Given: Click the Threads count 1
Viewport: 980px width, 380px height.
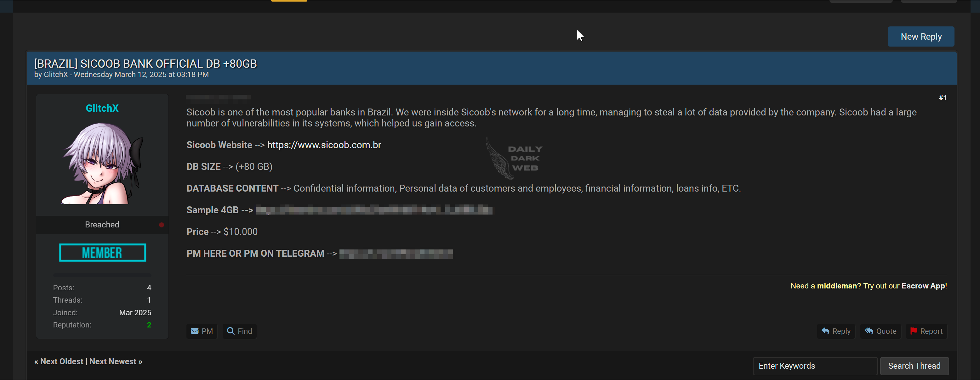Looking at the screenshot, I should tap(149, 300).
